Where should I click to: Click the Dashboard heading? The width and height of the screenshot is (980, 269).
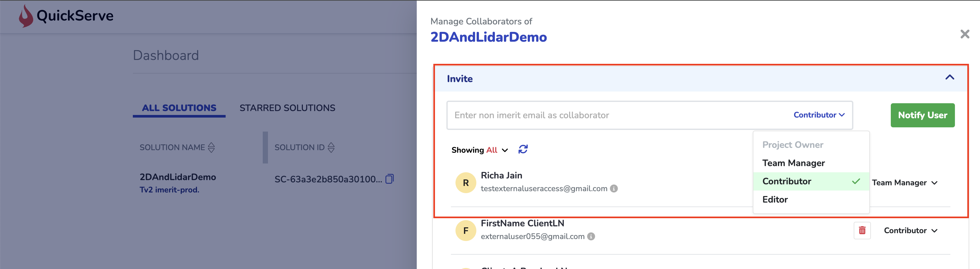click(166, 56)
